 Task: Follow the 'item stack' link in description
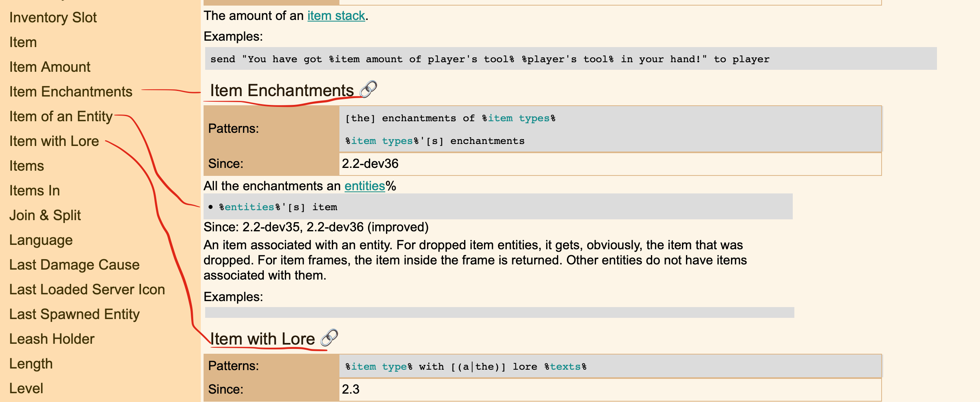tap(336, 16)
